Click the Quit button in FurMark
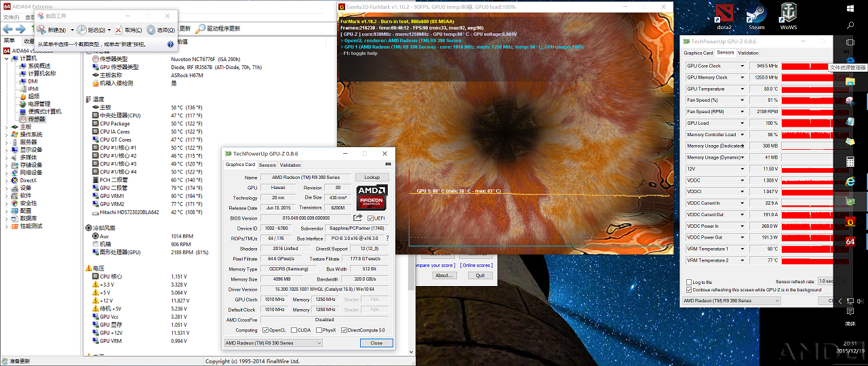This screenshot has width=868, height=366. click(480, 275)
